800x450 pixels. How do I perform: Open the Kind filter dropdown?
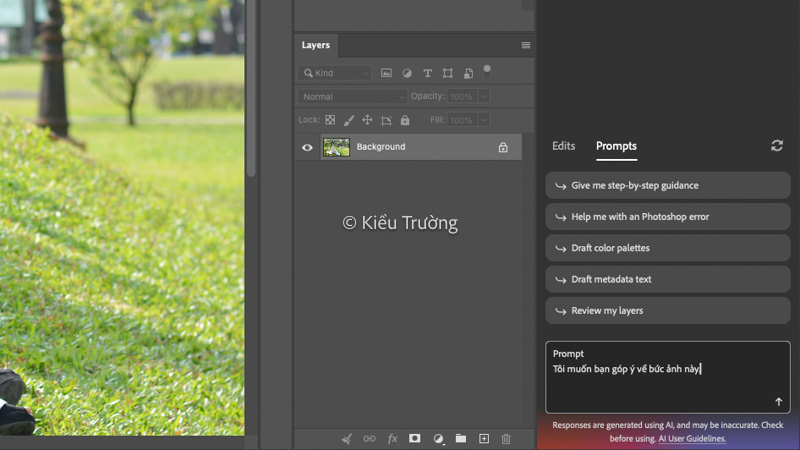pos(335,73)
